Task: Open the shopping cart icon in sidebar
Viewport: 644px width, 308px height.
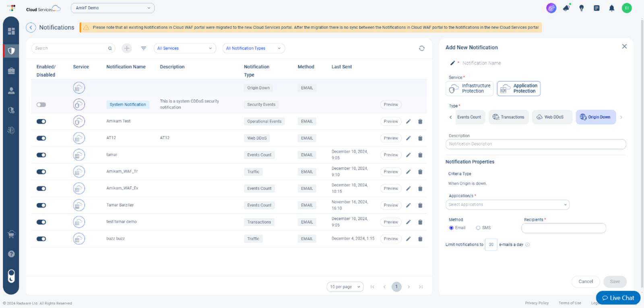Action: pyautogui.click(x=11, y=234)
